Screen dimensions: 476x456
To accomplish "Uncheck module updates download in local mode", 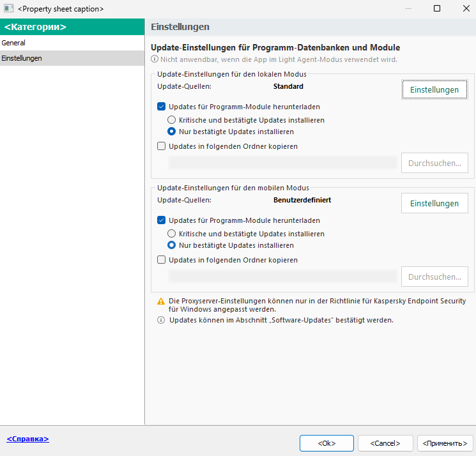I will click(x=162, y=107).
